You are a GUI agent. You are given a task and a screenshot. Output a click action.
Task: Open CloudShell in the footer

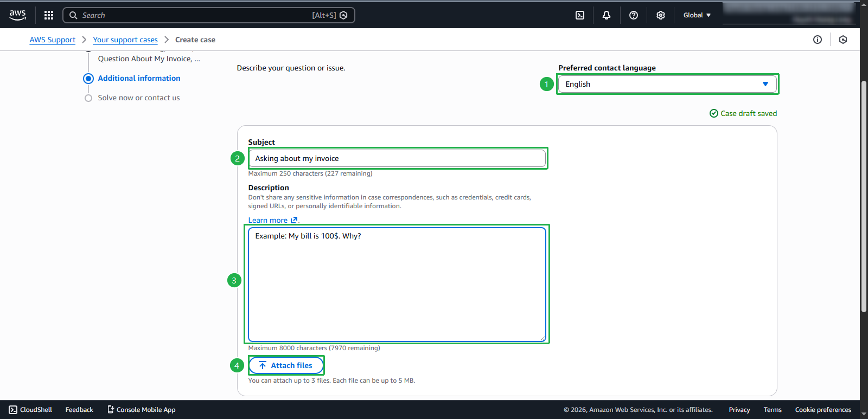pyautogui.click(x=30, y=410)
